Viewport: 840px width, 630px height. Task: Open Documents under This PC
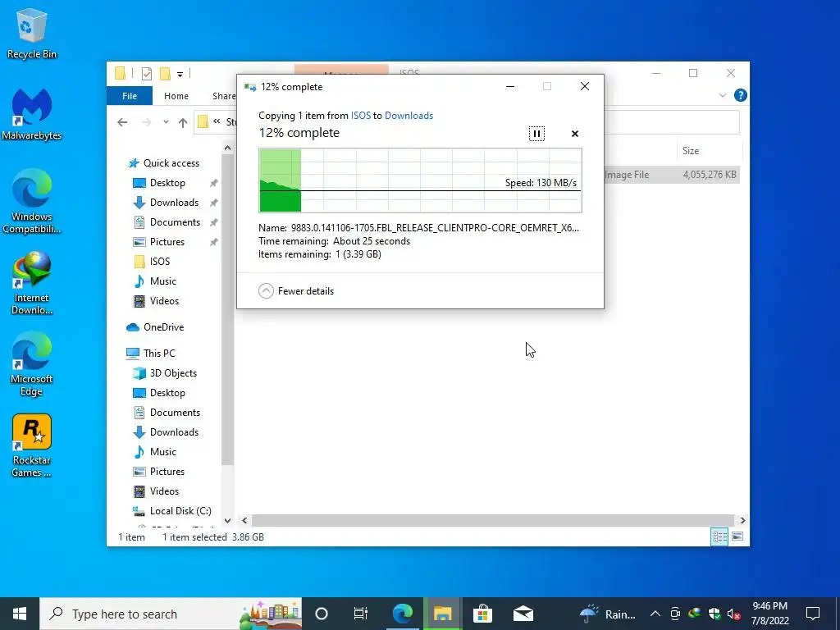pos(167,413)
